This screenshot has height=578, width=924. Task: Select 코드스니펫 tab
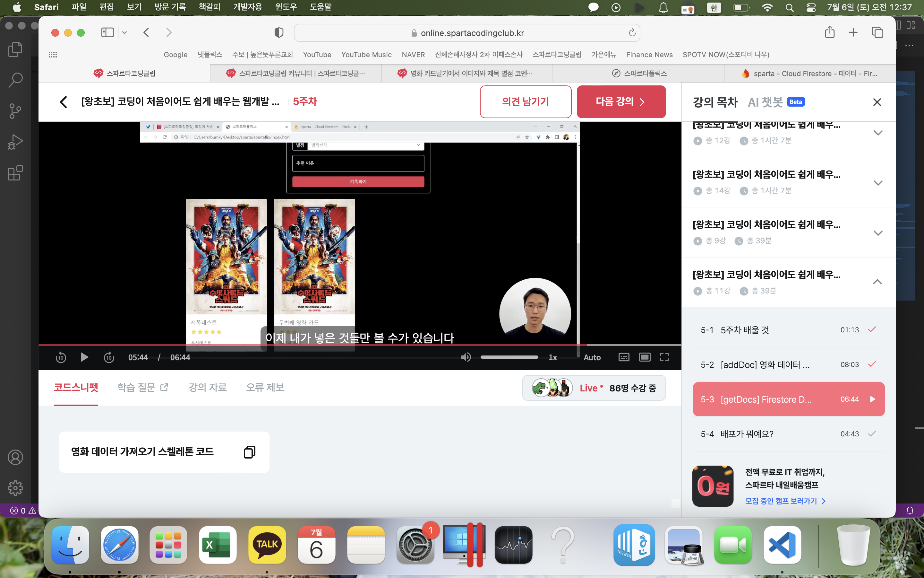[76, 387]
